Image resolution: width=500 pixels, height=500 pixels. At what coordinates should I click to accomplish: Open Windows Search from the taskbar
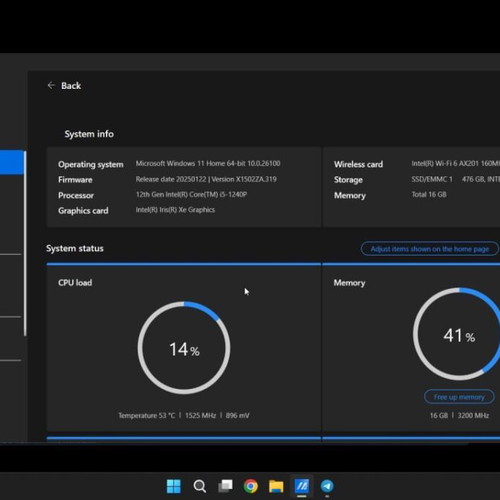tap(200, 486)
